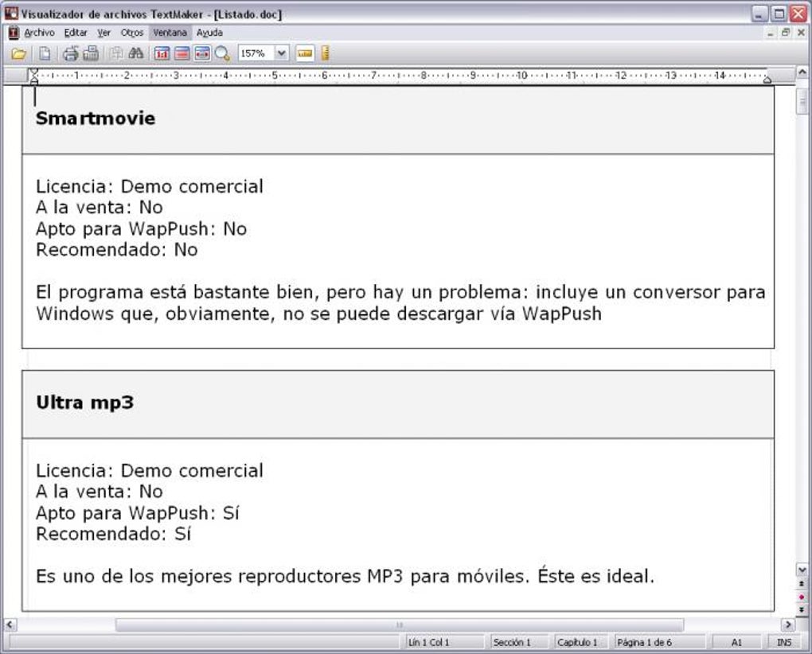This screenshot has width=812, height=654.
Task: Close the Listado.doc document window
Action: click(x=801, y=33)
